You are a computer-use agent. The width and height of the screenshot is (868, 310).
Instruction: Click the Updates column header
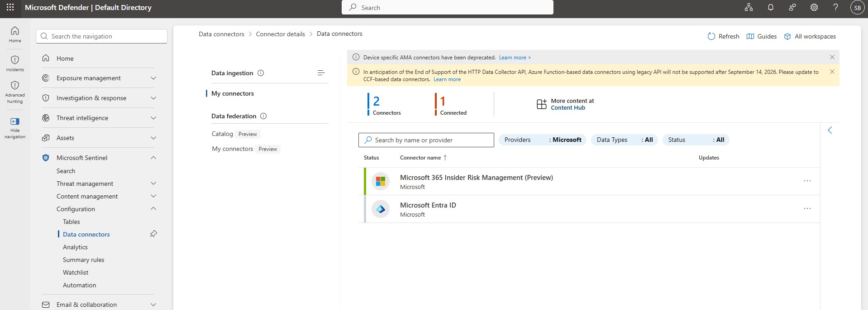pos(709,158)
